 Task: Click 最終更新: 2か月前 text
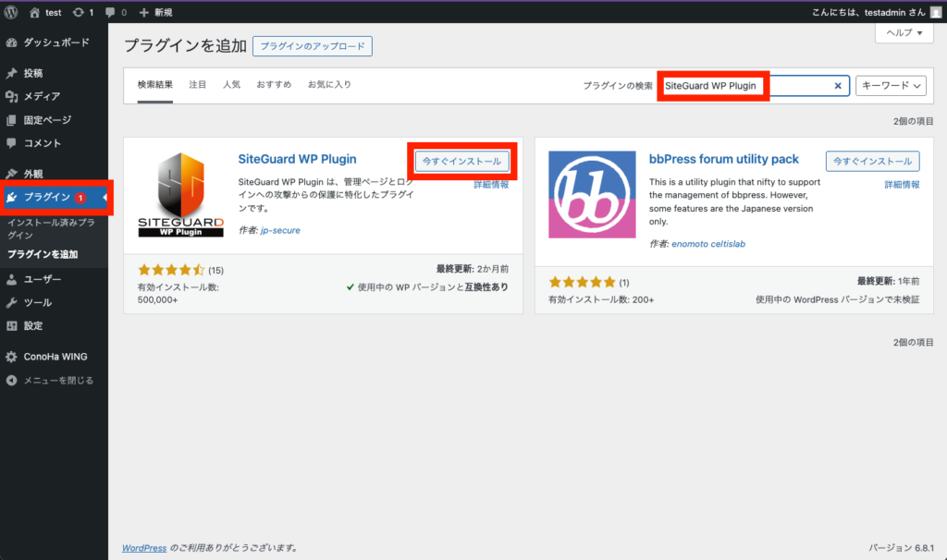point(473,269)
